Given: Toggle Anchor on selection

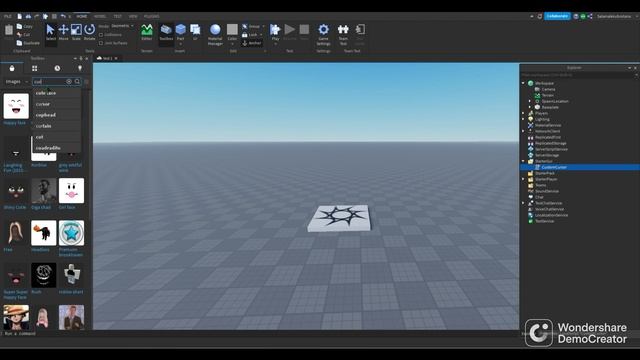Looking at the screenshot, I should point(251,43).
